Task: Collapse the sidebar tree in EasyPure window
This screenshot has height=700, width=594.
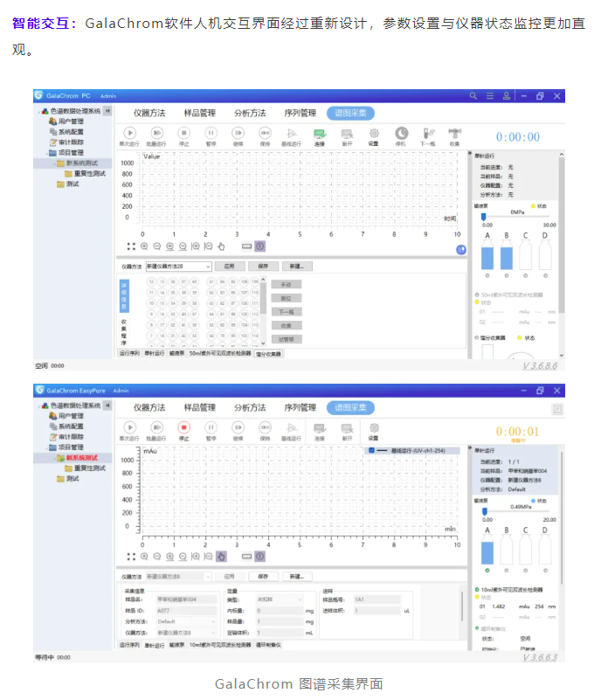Action: (x=107, y=405)
